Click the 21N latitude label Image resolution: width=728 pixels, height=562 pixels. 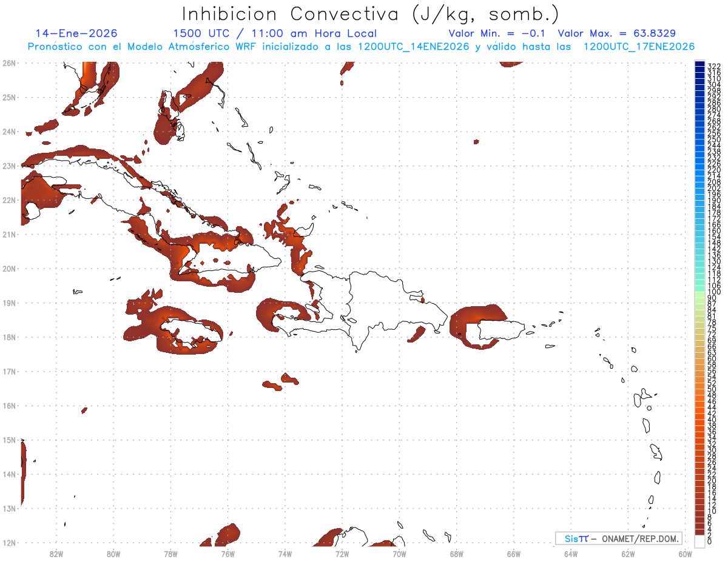tap(8, 234)
